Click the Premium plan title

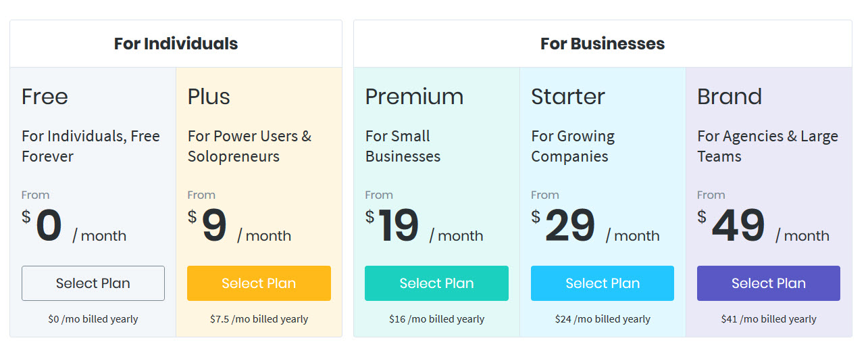(414, 97)
